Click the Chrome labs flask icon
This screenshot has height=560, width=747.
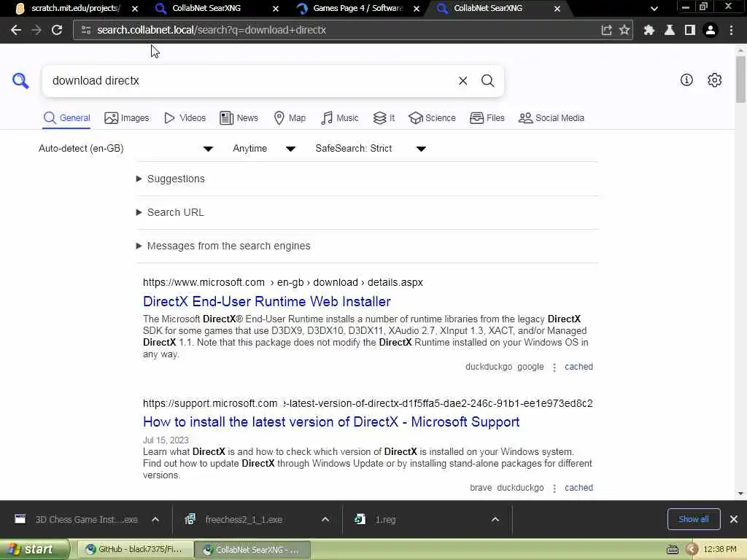pos(670,30)
